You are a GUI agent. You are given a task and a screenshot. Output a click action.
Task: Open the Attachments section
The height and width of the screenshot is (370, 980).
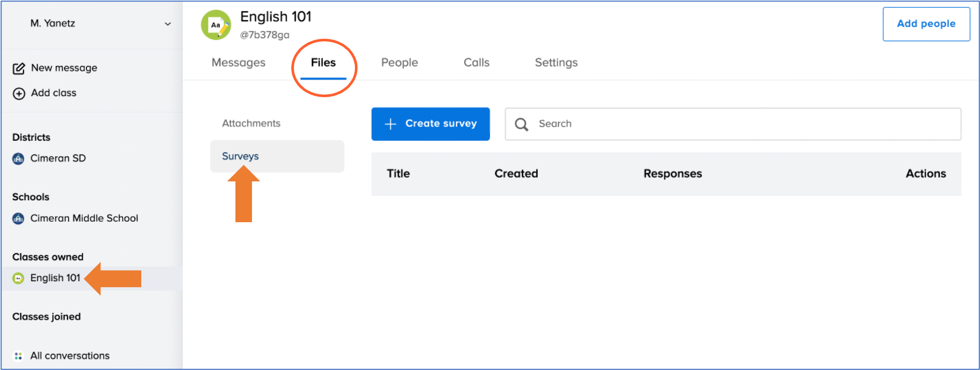[x=251, y=124]
